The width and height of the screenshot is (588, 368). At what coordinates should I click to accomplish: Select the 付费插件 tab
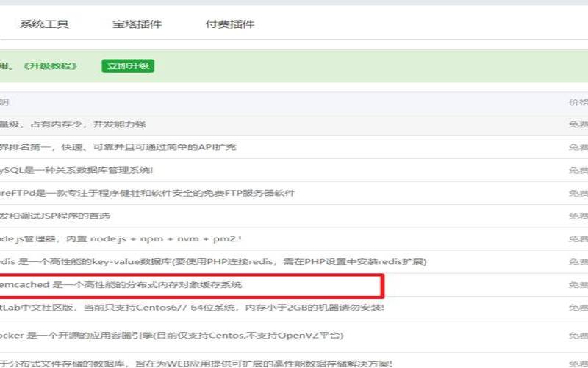229,24
